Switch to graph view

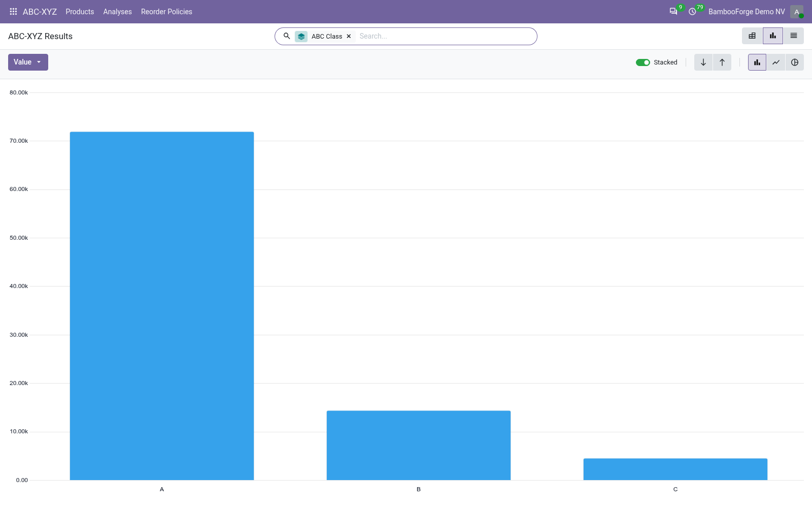click(773, 36)
